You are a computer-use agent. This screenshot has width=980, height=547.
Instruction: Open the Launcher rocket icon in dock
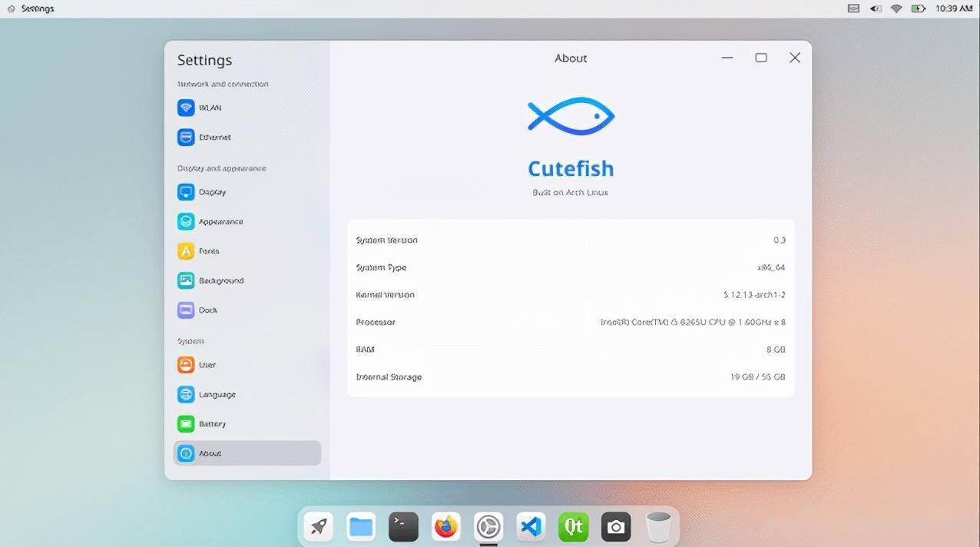pyautogui.click(x=318, y=527)
